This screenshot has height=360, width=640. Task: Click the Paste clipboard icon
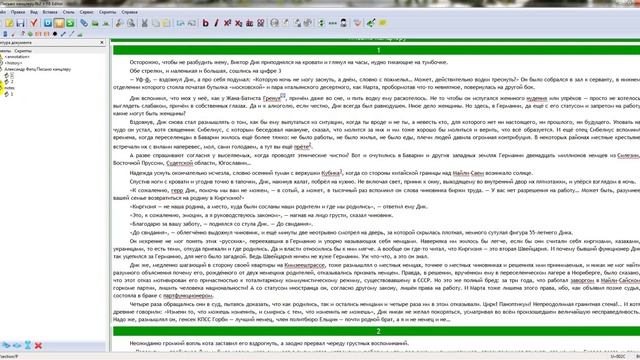point(167,23)
